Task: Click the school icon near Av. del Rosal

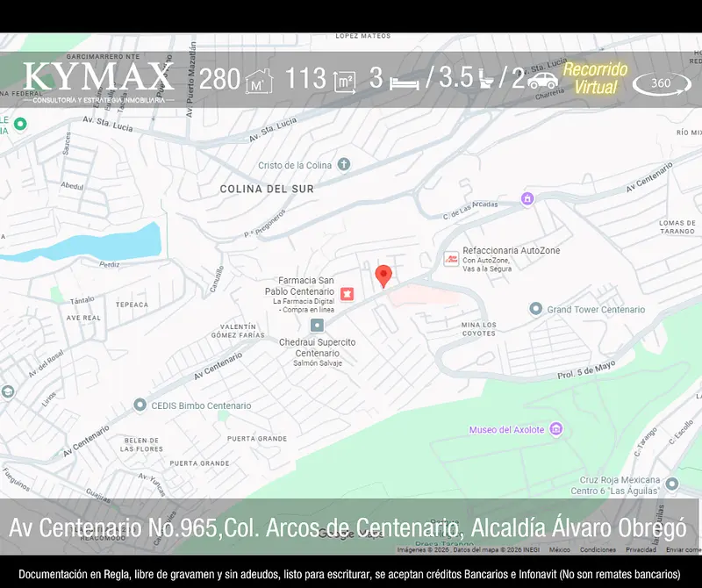Action: coord(8,391)
